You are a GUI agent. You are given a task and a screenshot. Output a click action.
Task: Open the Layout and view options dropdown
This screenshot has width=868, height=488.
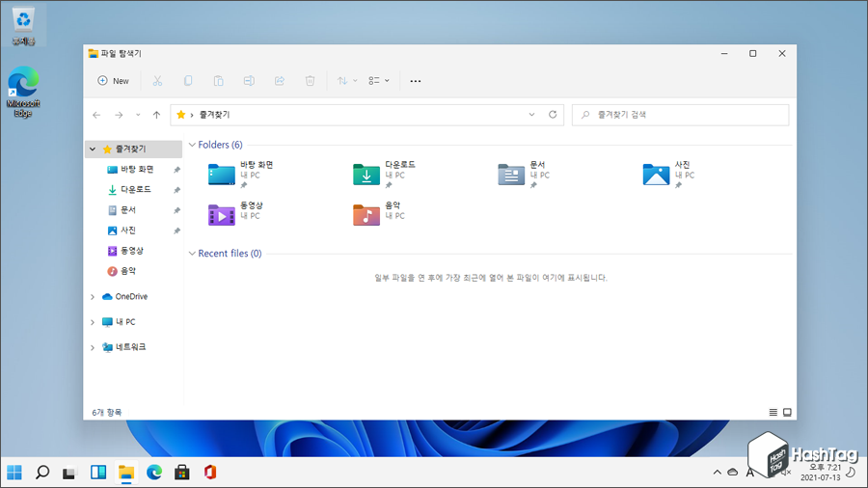379,81
